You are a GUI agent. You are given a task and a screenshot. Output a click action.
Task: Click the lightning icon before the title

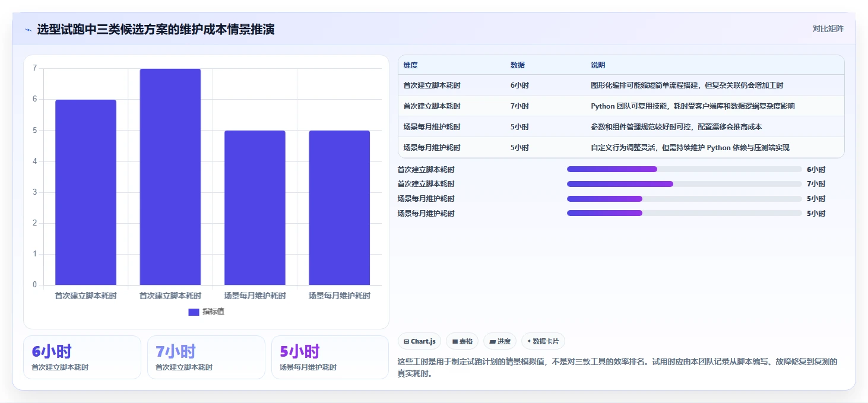point(28,30)
